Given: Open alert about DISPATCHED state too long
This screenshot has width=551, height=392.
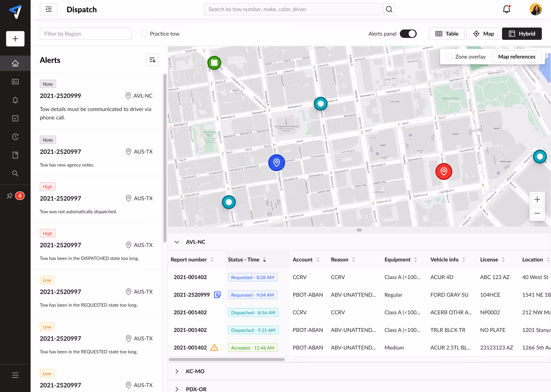Looking at the screenshot, I should [96, 246].
